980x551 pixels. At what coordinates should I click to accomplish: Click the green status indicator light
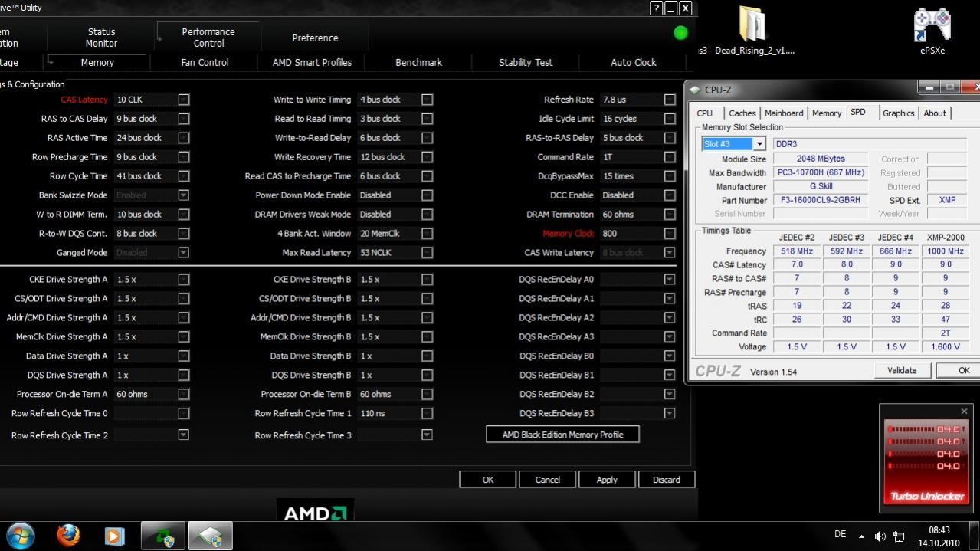coord(680,33)
